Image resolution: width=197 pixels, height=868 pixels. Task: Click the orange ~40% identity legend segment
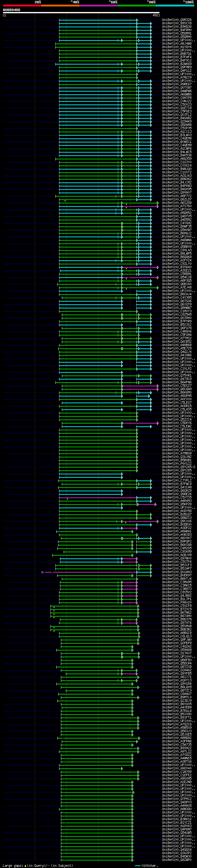pyautogui.click(x=60, y=6)
